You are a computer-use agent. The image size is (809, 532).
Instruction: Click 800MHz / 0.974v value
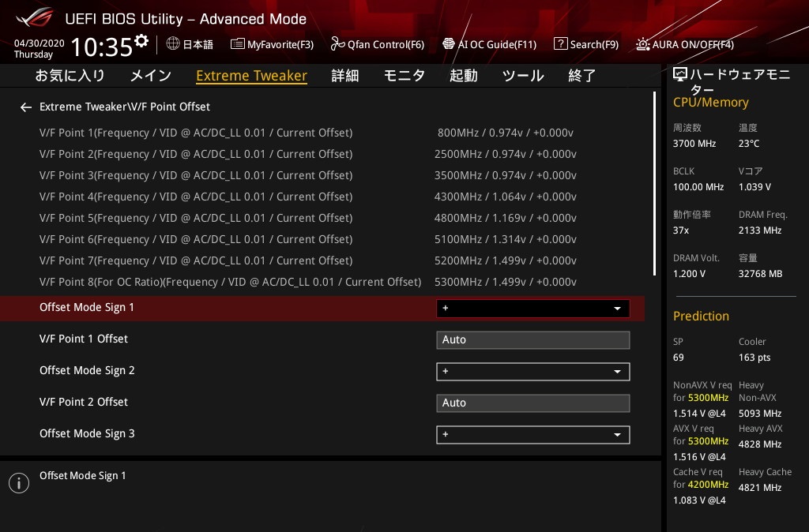pyautogui.click(x=506, y=133)
